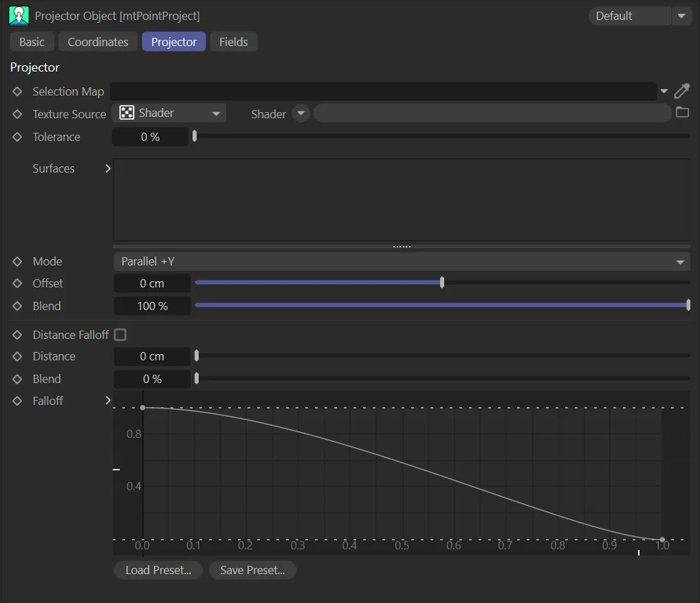Viewport: 700px width, 603px height.
Task: Expand the Falloff curve options arrow
Action: click(108, 400)
